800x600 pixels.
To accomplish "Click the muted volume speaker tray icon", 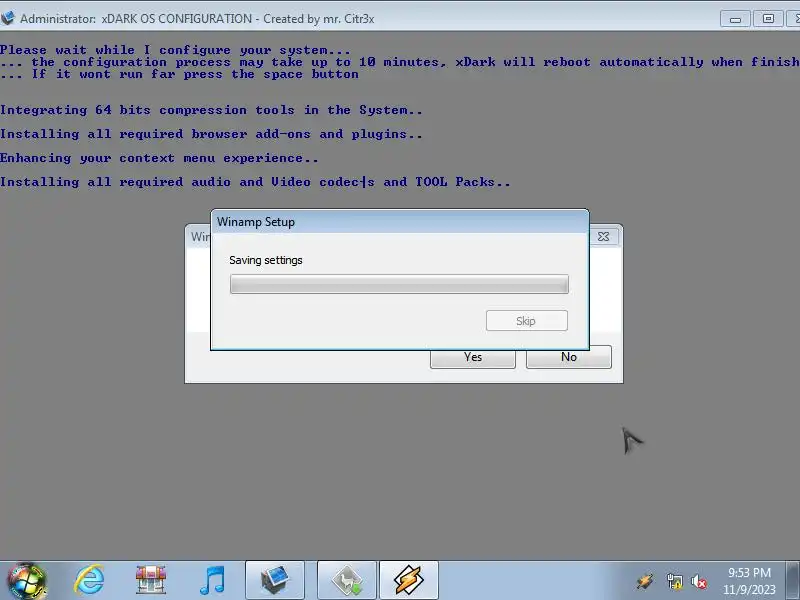I will (699, 581).
